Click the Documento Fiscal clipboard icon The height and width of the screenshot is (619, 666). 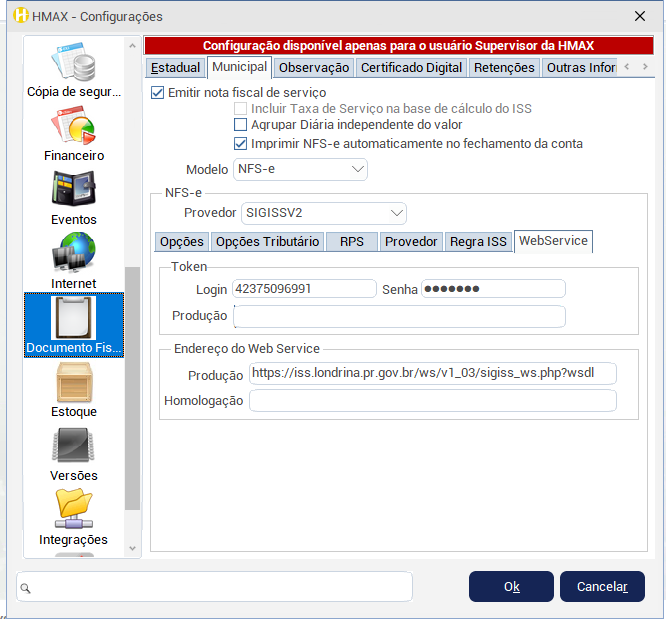point(74,319)
